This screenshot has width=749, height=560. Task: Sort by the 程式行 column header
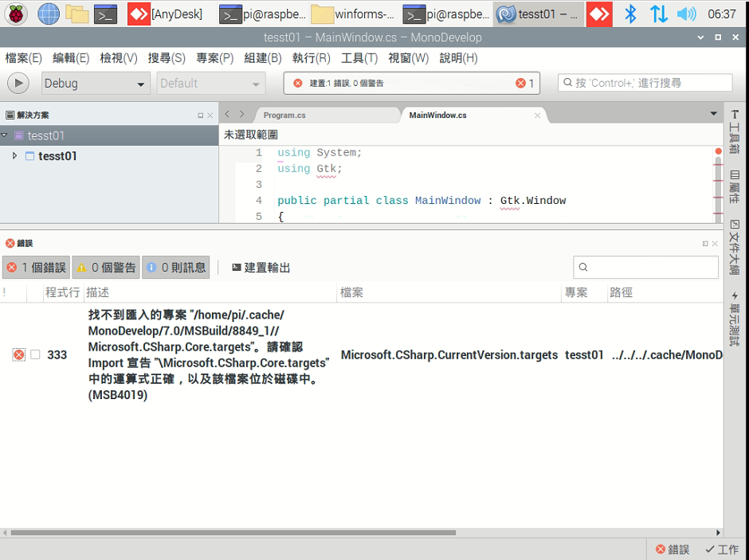pos(63,292)
